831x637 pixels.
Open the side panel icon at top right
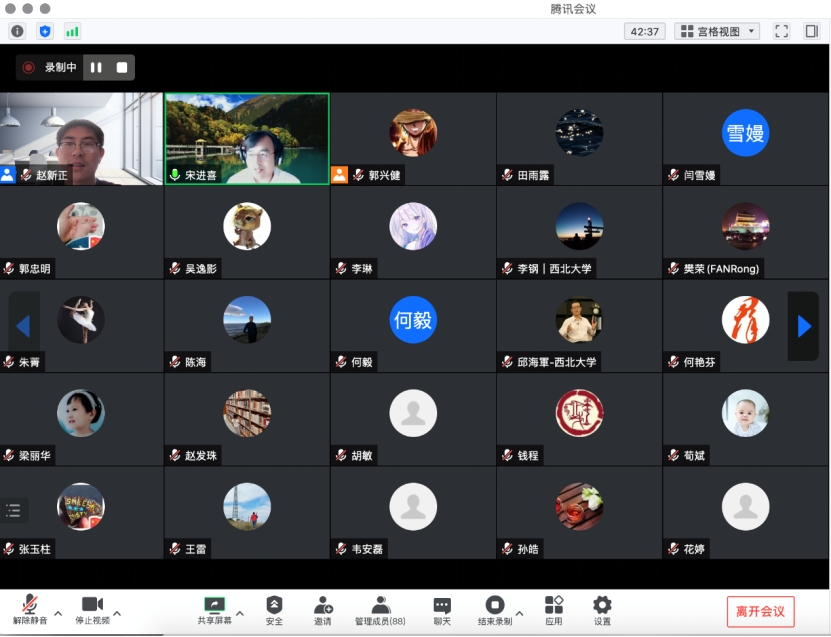coord(811,31)
